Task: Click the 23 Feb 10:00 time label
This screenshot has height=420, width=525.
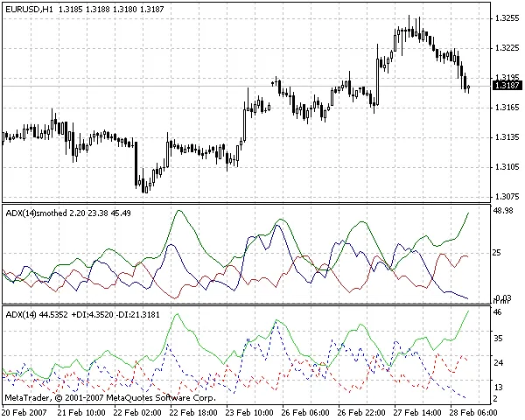Action: (x=248, y=410)
